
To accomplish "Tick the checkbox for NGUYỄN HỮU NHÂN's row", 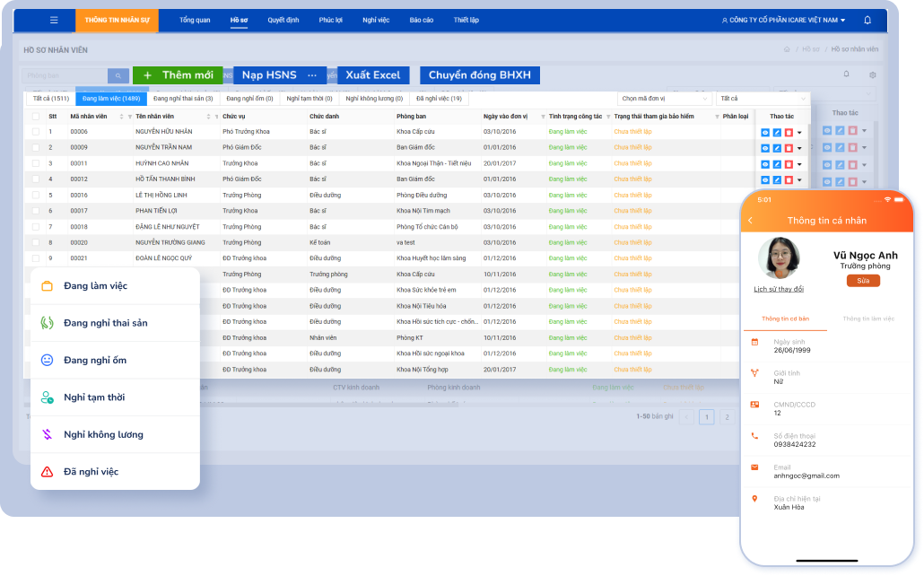I will pyautogui.click(x=36, y=132).
